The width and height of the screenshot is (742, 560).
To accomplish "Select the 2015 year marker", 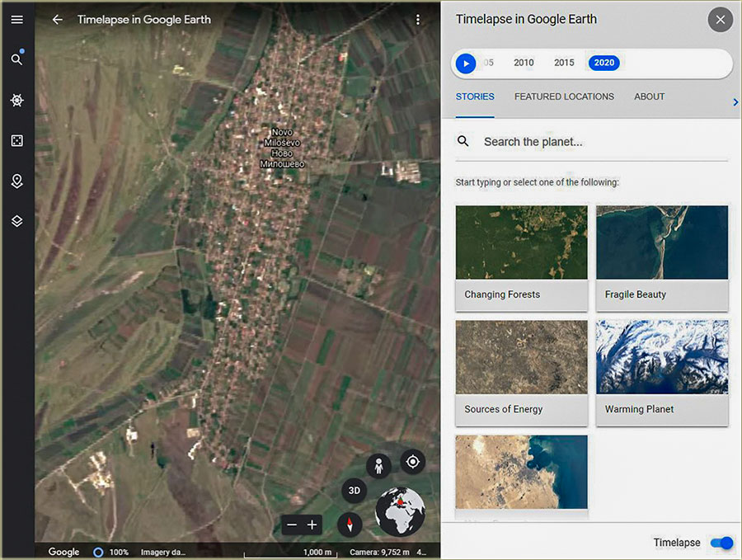I will tap(564, 63).
